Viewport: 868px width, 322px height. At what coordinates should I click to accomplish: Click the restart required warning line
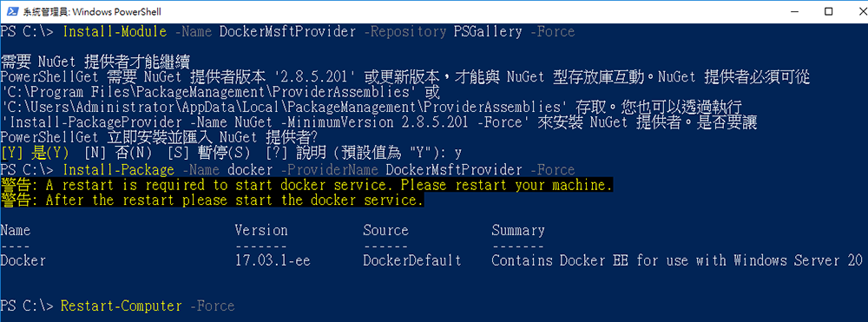pyautogui.click(x=306, y=184)
